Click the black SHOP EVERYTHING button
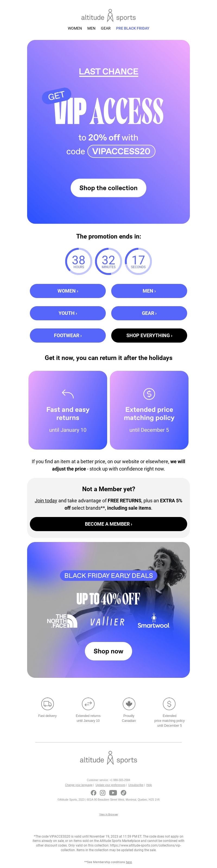Screen dimensions: 217x868 [x=149, y=335]
